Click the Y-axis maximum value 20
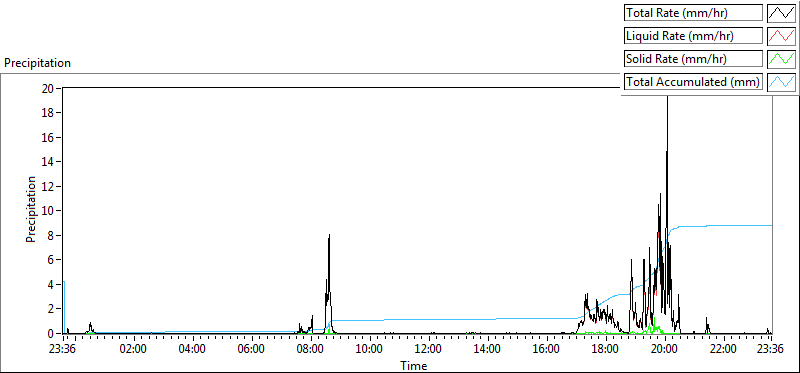 point(48,88)
